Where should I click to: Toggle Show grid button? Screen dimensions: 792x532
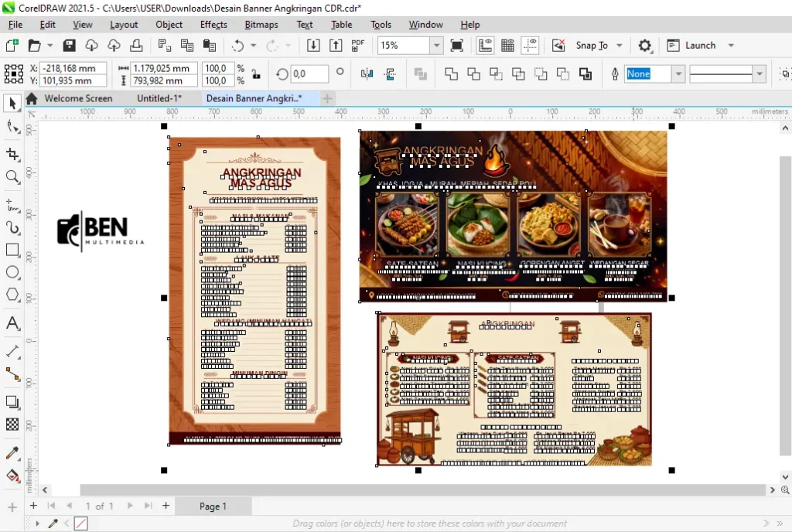click(x=507, y=46)
